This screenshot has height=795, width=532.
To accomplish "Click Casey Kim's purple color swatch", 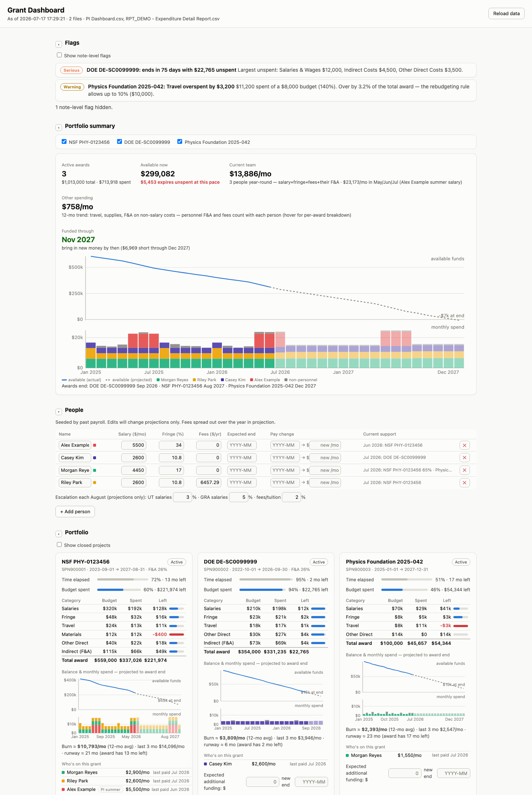I will [95, 458].
